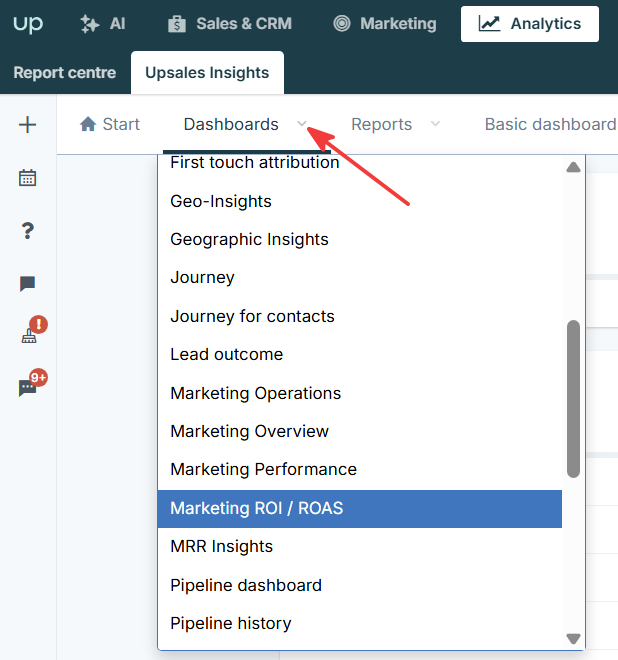
Task: Select Marketing Operations dashboard
Action: [x=360, y=393]
